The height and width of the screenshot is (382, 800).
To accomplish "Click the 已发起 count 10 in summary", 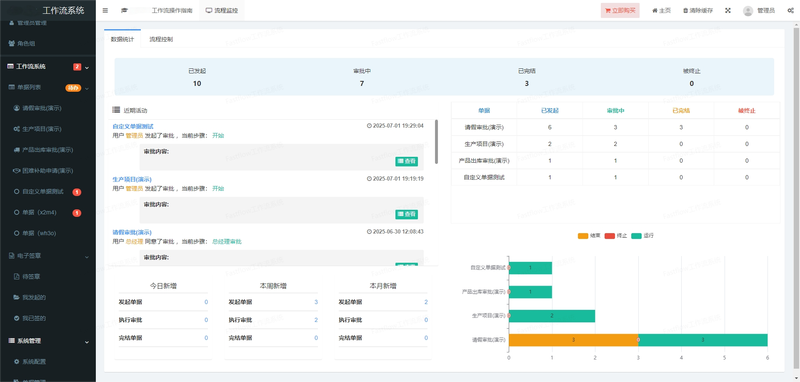I will (197, 84).
